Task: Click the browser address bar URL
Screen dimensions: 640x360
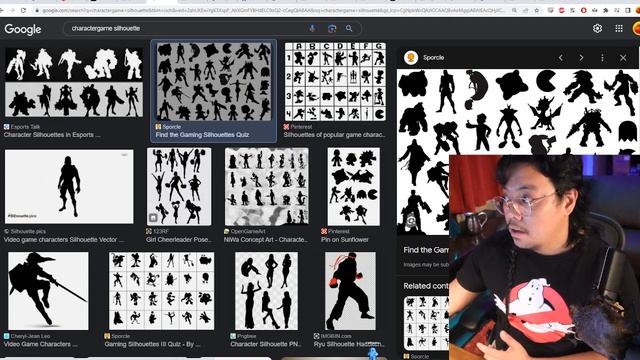Action: coord(273,10)
